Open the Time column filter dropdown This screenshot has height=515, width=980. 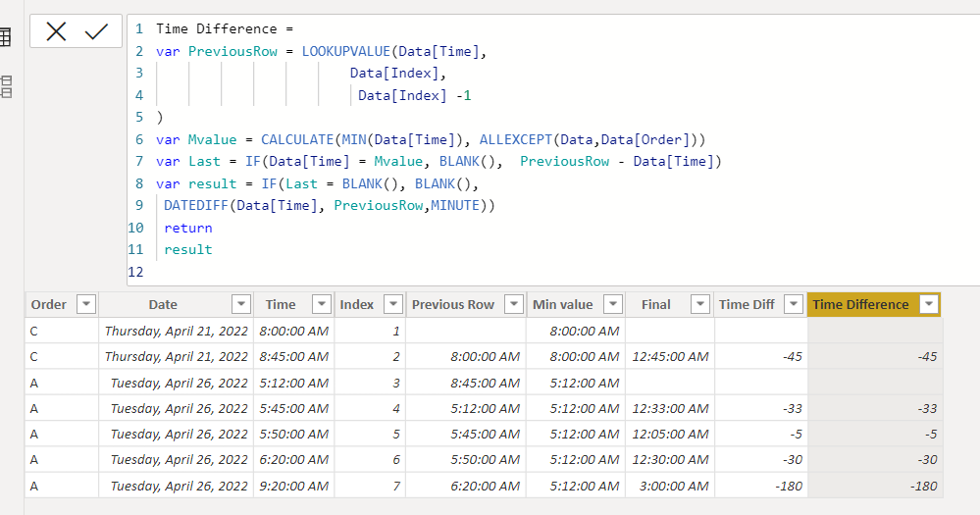pos(321,304)
